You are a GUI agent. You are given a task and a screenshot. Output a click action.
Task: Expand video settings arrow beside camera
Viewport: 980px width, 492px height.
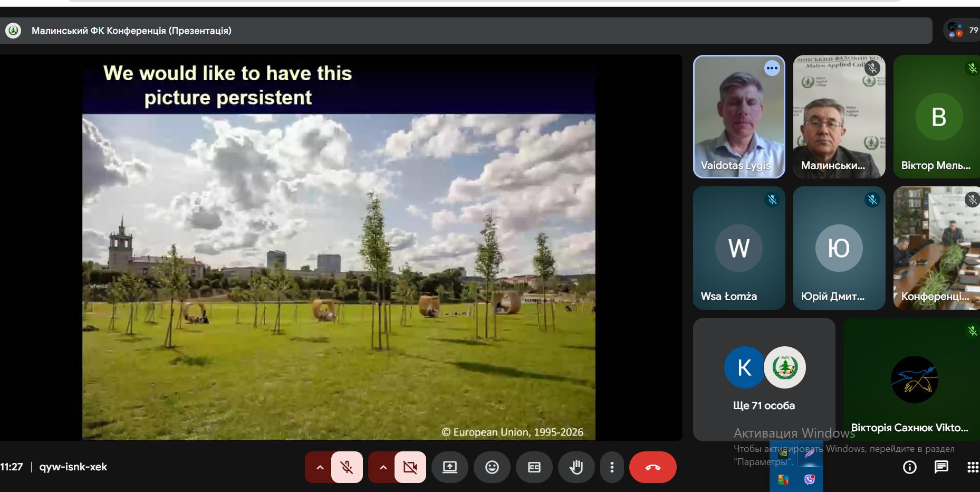(x=383, y=467)
